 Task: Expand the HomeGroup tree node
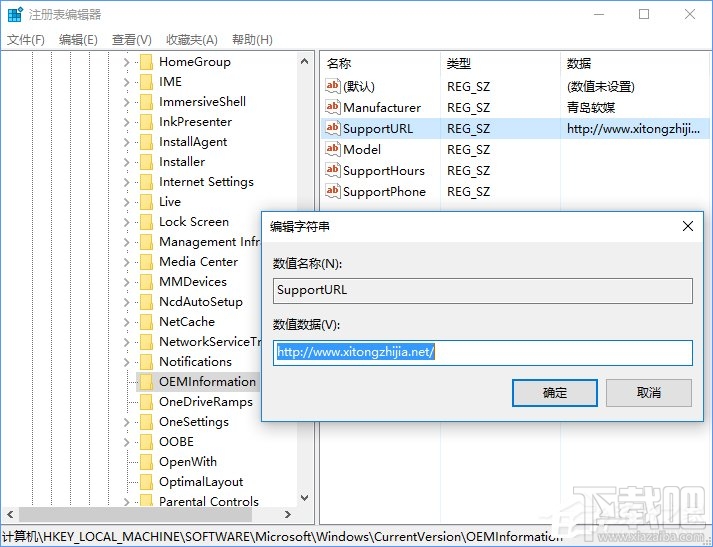(127, 62)
